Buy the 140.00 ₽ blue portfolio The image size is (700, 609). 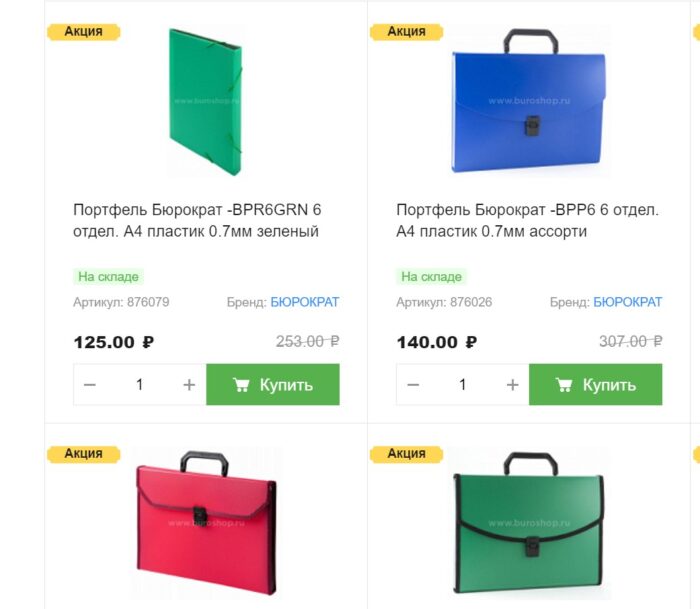click(596, 384)
